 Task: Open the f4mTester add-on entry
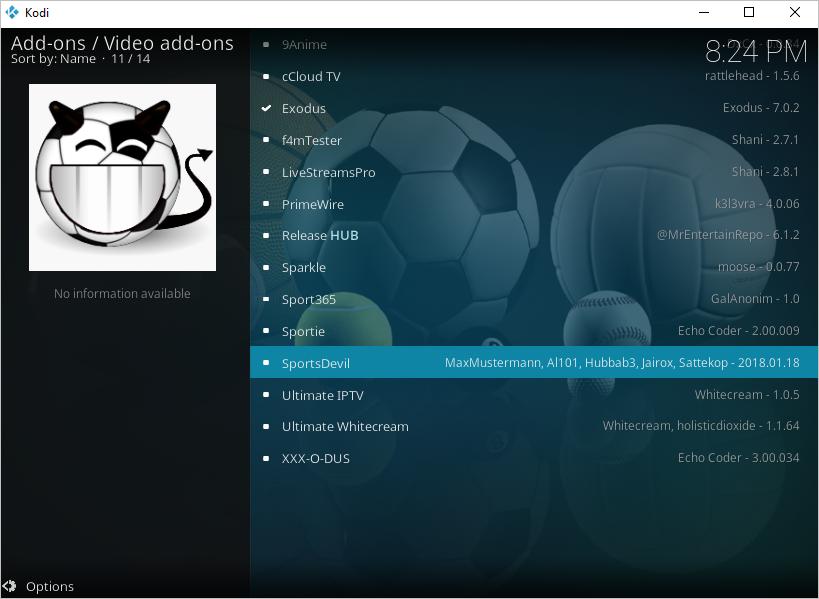[313, 140]
